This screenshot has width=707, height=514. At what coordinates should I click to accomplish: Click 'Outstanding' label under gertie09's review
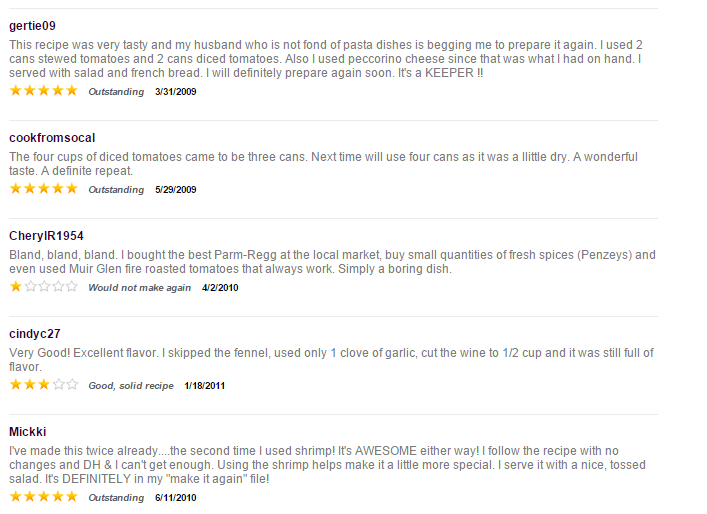coord(116,92)
